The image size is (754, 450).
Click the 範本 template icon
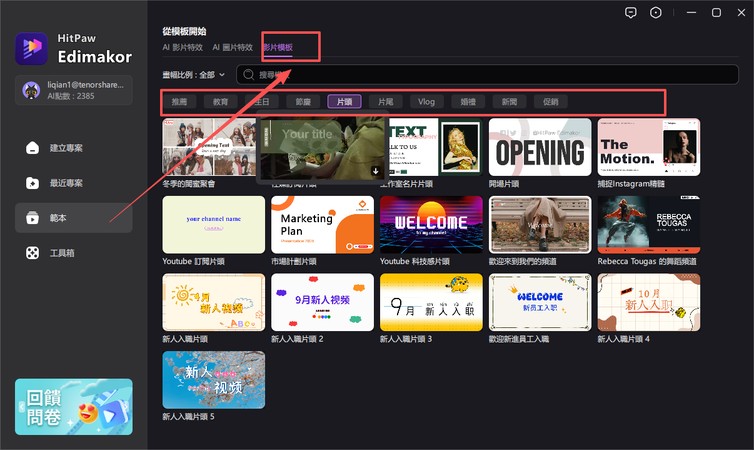(x=32, y=218)
